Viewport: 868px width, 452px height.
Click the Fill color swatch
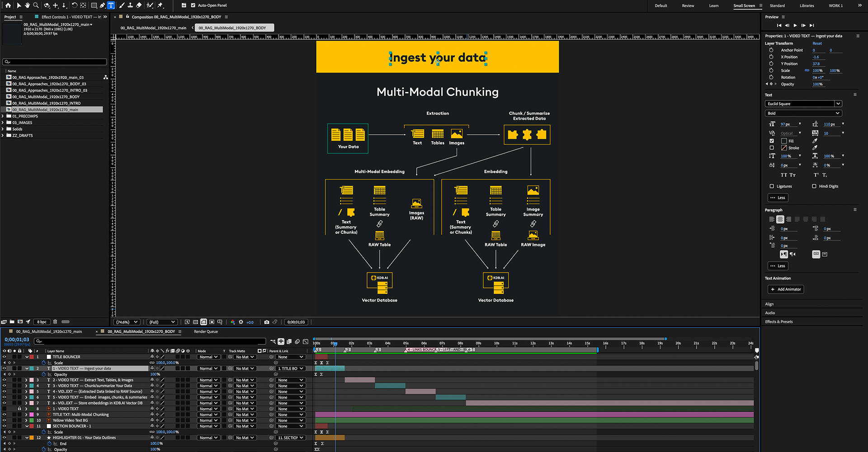[x=784, y=141]
